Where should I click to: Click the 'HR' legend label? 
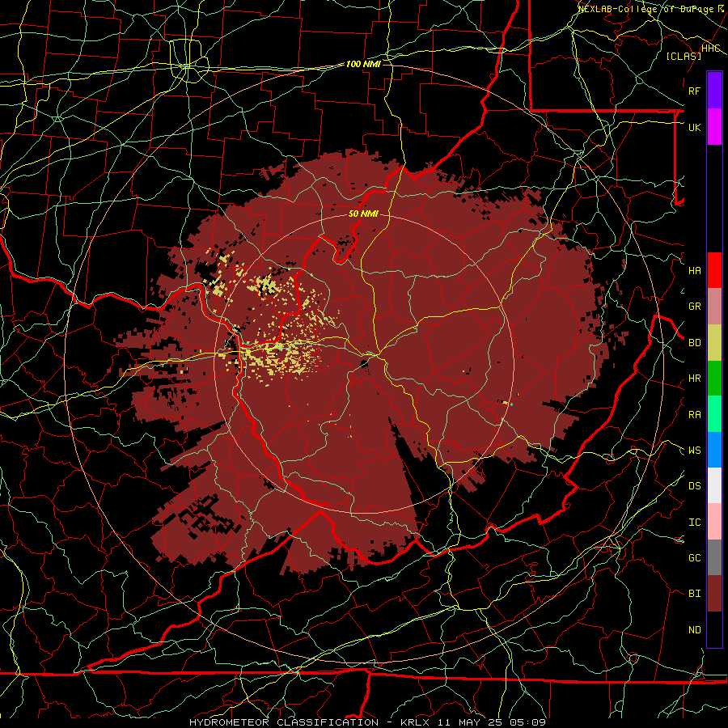694,379
